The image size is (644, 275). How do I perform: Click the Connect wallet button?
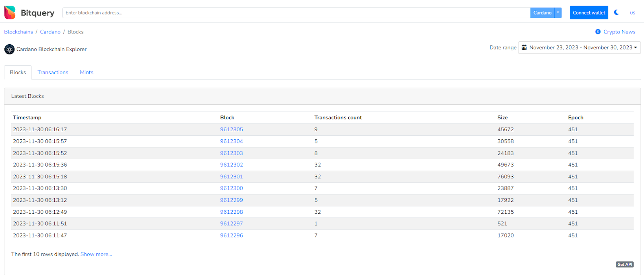click(x=589, y=13)
